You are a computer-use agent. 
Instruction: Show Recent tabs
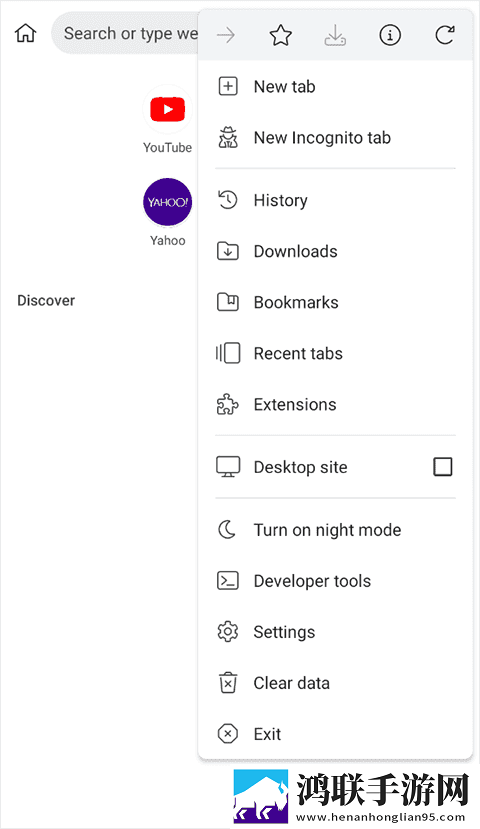tap(335, 353)
